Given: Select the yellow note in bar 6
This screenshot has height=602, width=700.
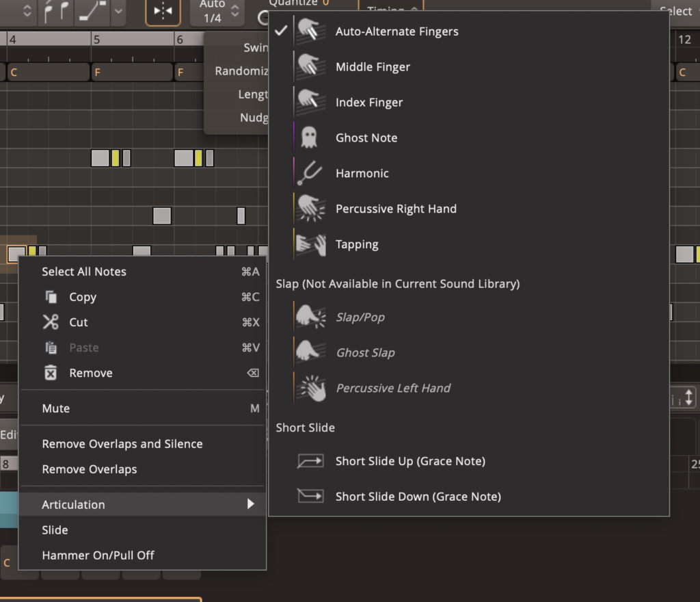Looking at the screenshot, I should pyautogui.click(x=198, y=158).
